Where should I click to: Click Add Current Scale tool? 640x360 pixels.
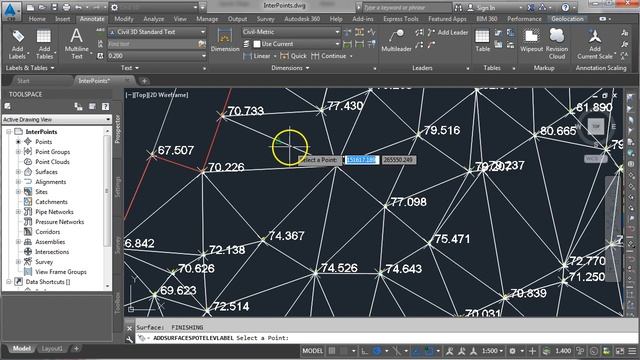point(595,44)
